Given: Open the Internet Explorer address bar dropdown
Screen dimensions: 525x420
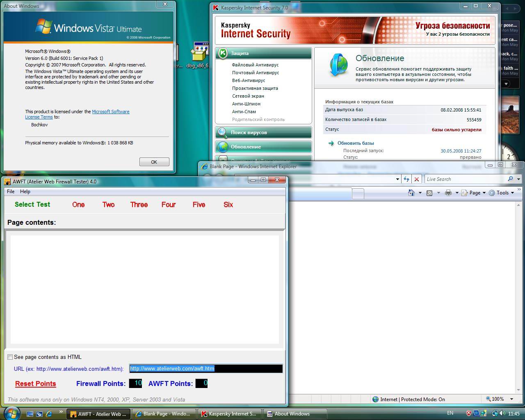Looking at the screenshot, I should coord(397,179).
